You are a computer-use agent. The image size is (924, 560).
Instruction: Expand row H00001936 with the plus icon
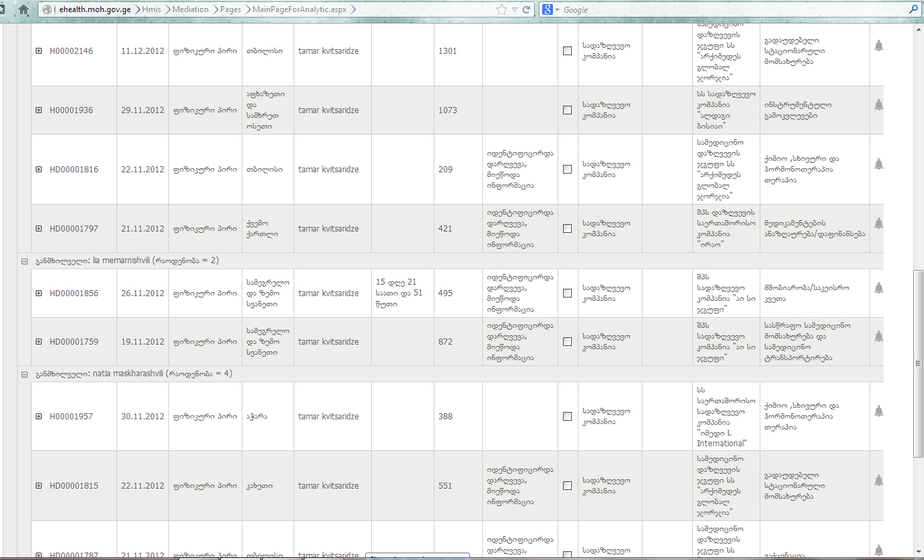pyautogui.click(x=38, y=110)
